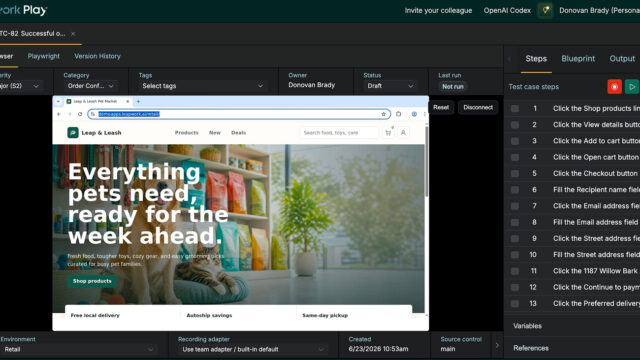Tick the checkbox for step 13

515,304
